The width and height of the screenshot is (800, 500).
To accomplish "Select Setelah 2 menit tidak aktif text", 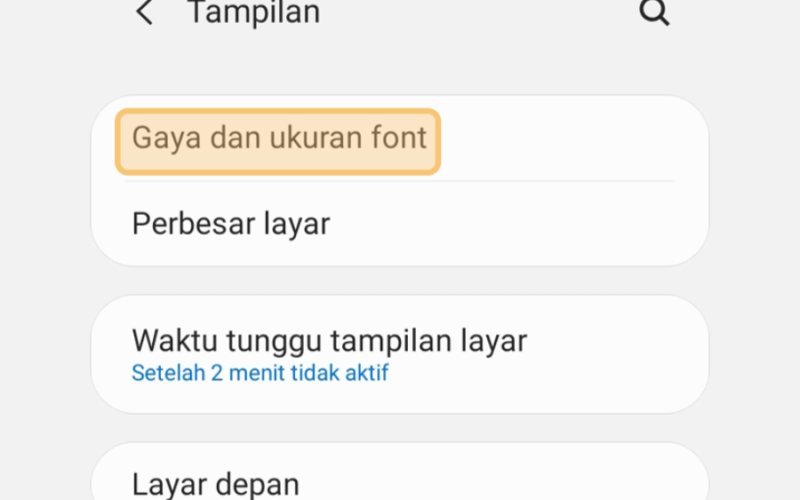I will point(260,373).
